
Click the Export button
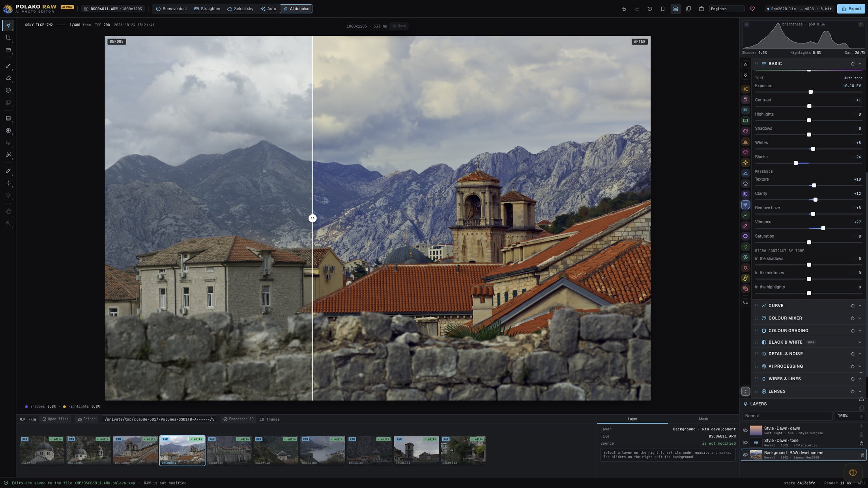[851, 9]
